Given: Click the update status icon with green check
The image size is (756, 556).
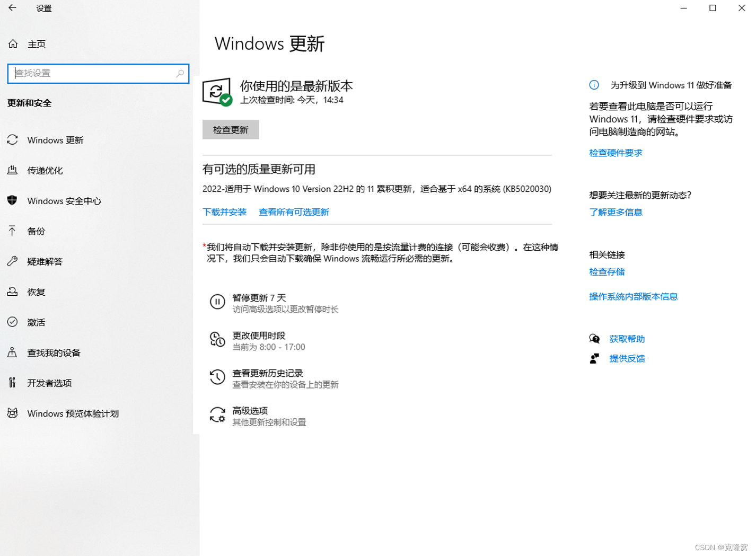Looking at the screenshot, I should click(217, 92).
